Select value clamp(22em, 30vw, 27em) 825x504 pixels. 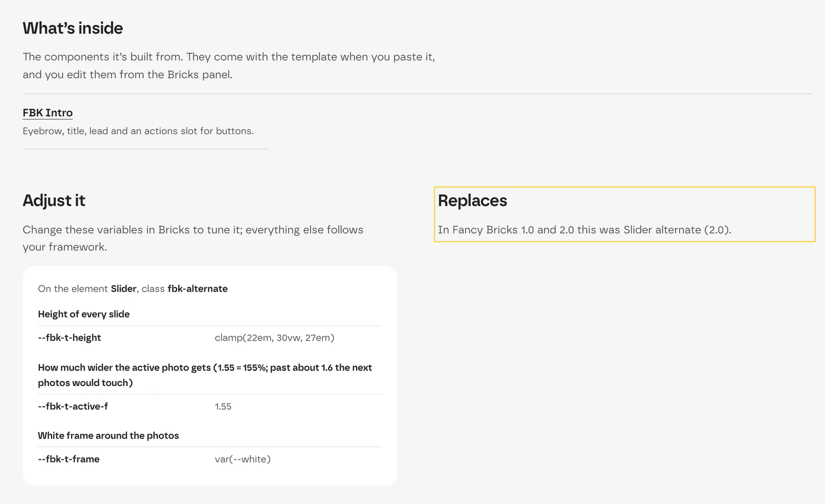pos(274,338)
